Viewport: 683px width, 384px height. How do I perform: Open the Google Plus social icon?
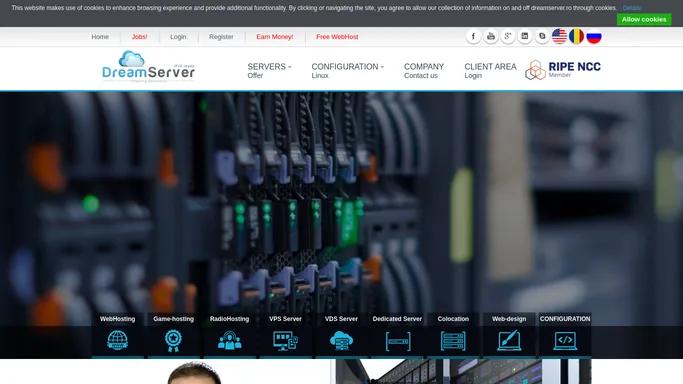click(x=507, y=37)
